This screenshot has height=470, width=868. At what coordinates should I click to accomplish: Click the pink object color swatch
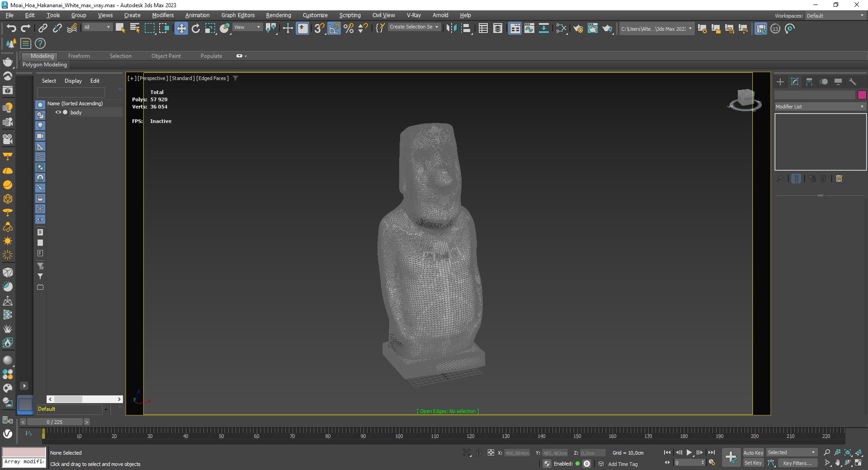862,95
